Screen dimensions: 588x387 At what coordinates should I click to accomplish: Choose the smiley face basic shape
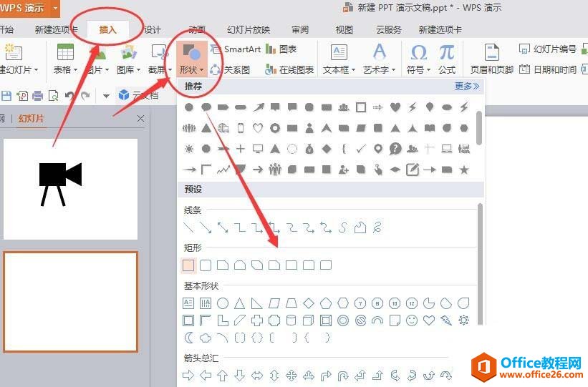pos(412,320)
